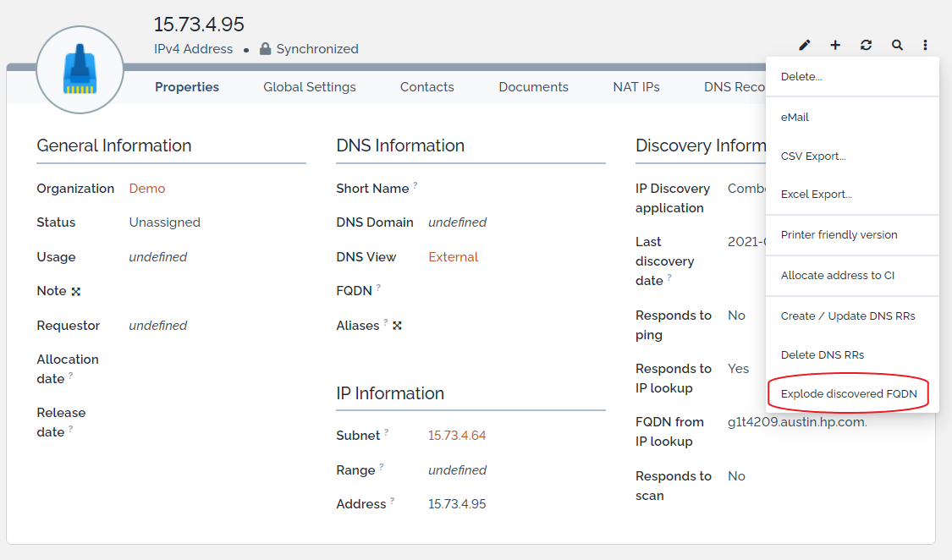Click the magnifier search icon
Screen dimensions: 952x560
tap(897, 45)
